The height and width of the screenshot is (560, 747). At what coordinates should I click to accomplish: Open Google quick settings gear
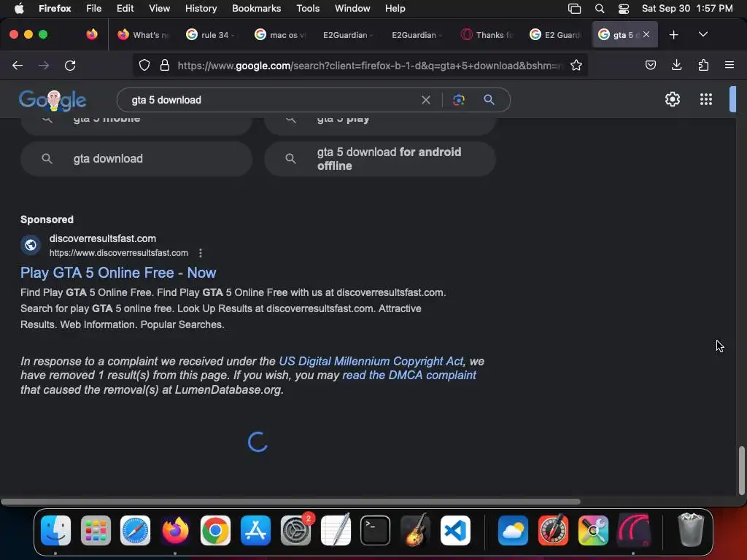click(672, 99)
